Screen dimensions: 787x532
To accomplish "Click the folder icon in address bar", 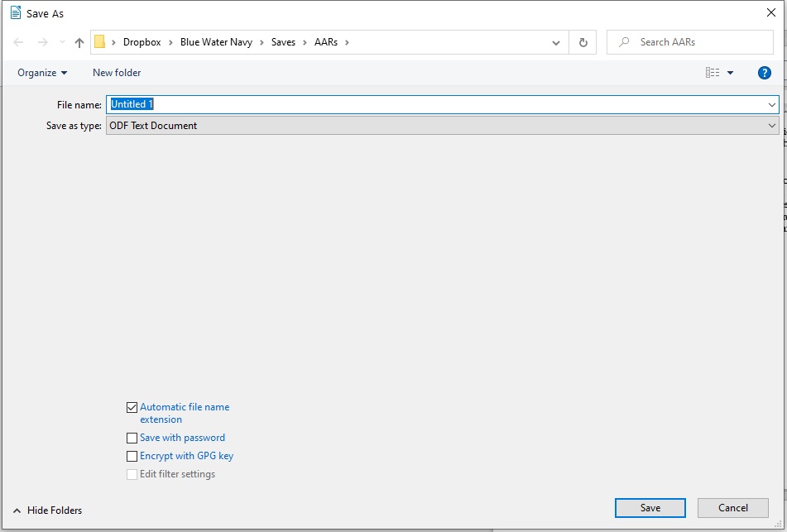I will click(x=100, y=41).
